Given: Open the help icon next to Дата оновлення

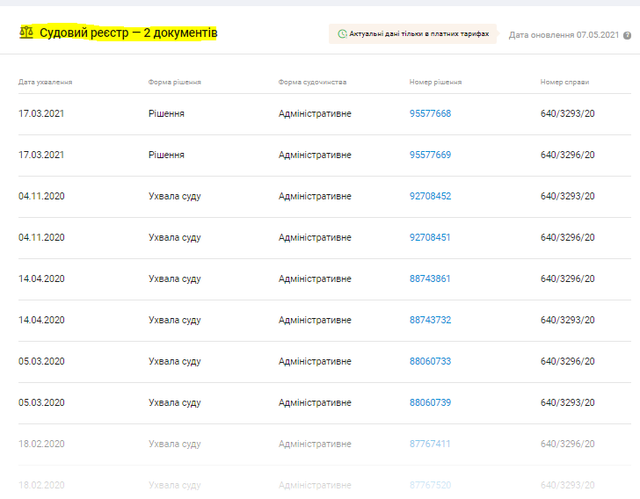Looking at the screenshot, I should pyautogui.click(x=627, y=35).
